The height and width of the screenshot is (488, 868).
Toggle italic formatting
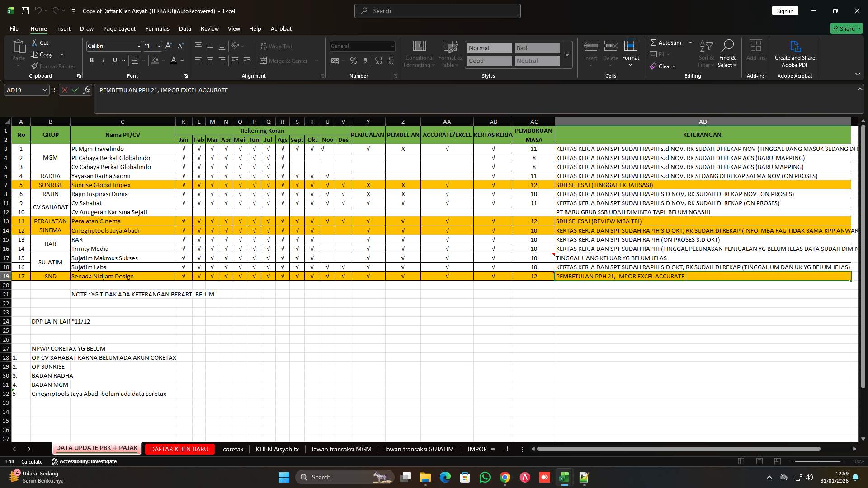(103, 60)
